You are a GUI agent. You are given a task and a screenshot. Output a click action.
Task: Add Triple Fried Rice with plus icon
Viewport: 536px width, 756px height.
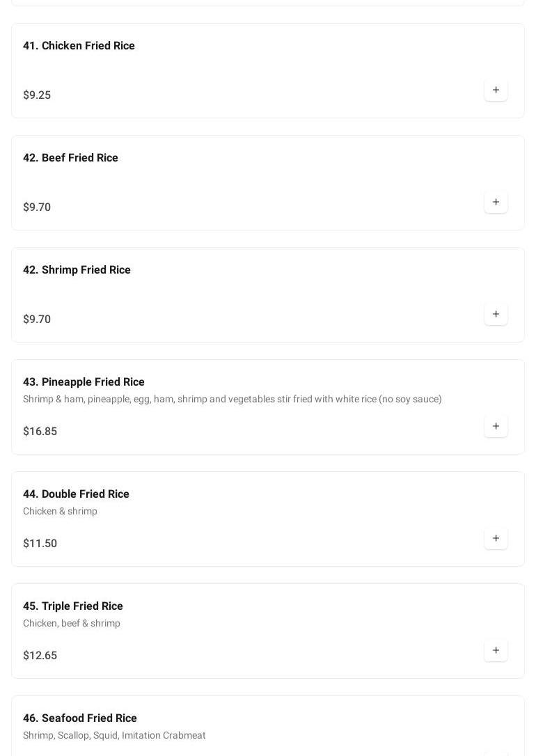tap(496, 650)
